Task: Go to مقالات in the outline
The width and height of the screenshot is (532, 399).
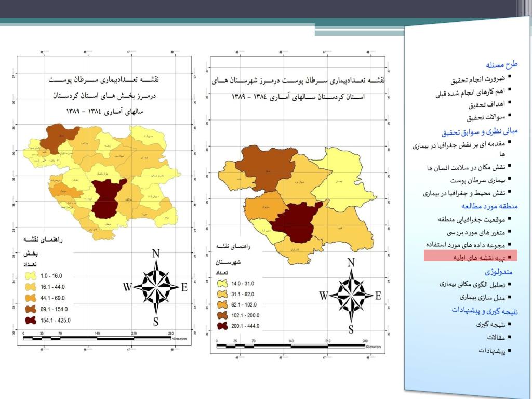Action: (x=494, y=338)
